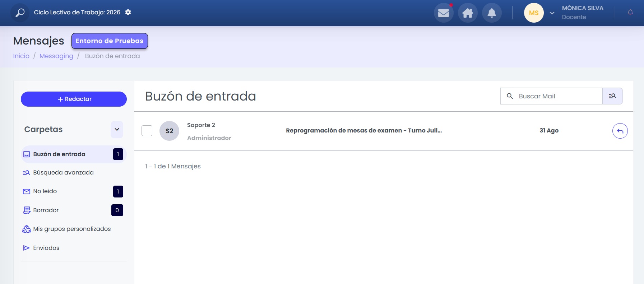Click the Borrador count badge showing 0
The image size is (644, 284).
(x=117, y=210)
